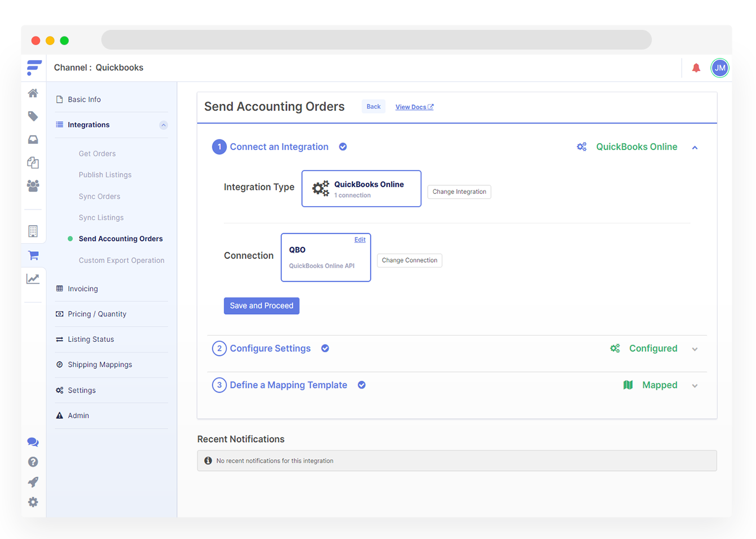The height and width of the screenshot is (539, 756).
Task: Click Save and Proceed button
Action: [x=261, y=306]
